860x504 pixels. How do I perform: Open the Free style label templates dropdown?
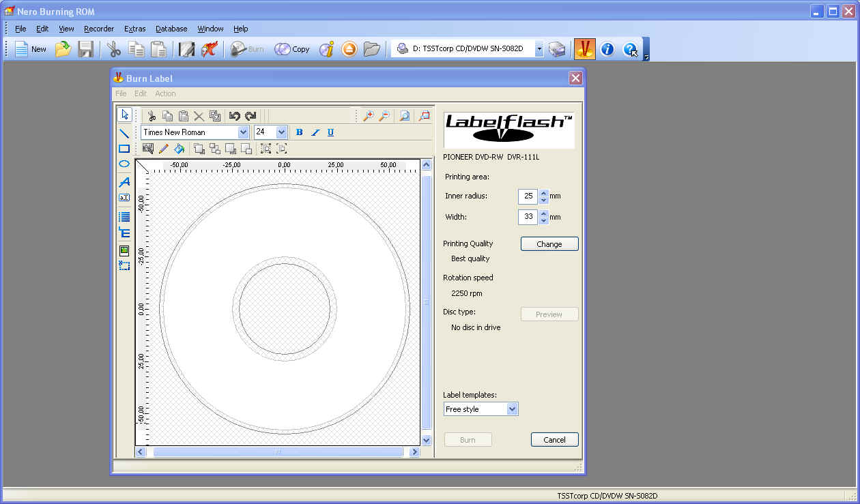(x=513, y=409)
